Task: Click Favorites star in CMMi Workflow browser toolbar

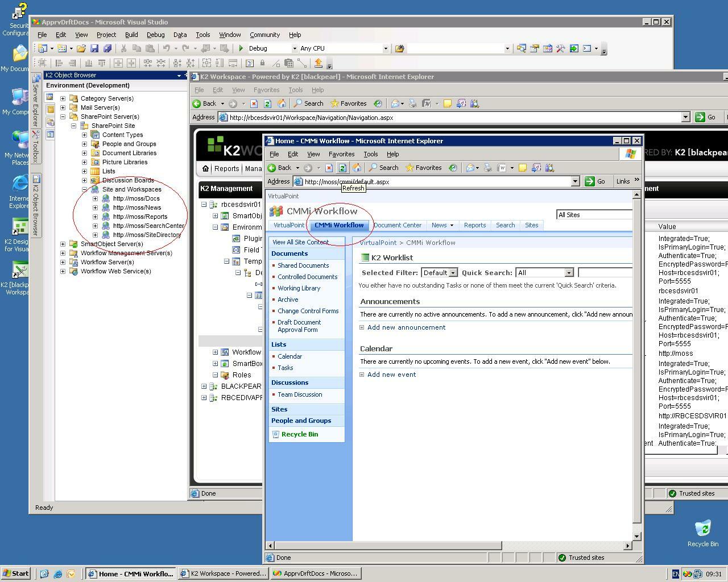Action: coord(423,168)
